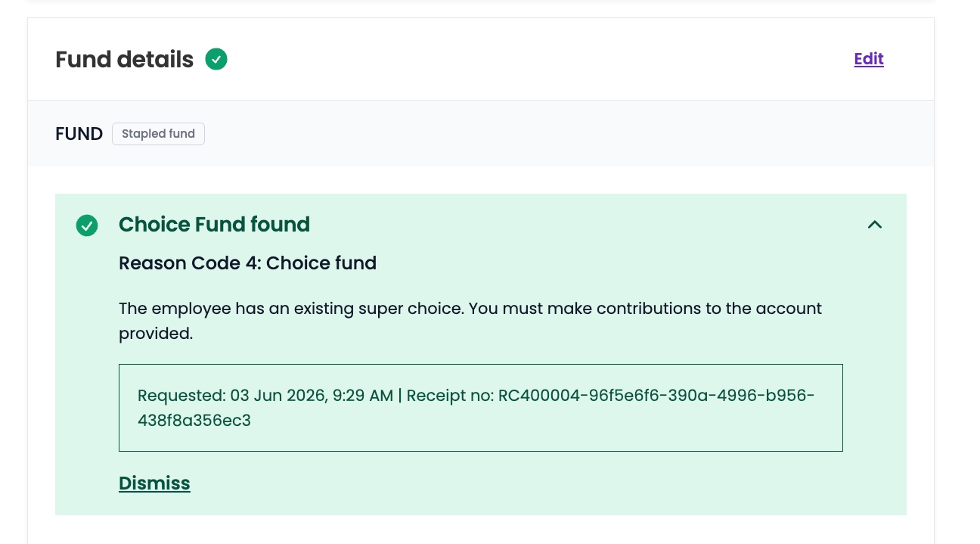This screenshot has height=544, width=980.
Task: Click the grey FUND header row background
Action: (x=529, y=134)
